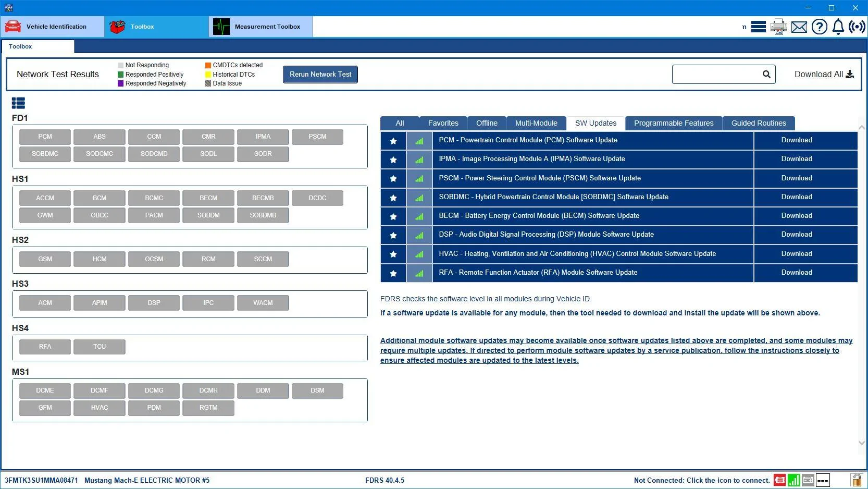Select the TCU module in HS4

point(100,347)
